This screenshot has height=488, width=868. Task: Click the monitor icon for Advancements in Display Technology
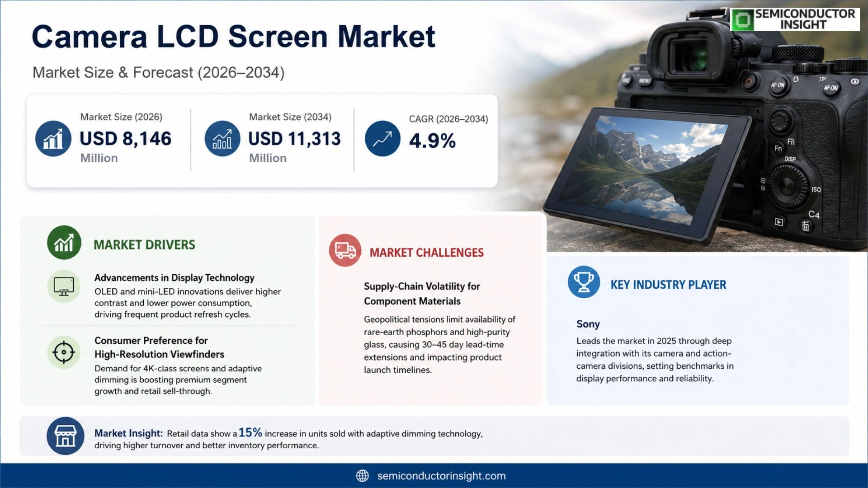[x=64, y=286]
